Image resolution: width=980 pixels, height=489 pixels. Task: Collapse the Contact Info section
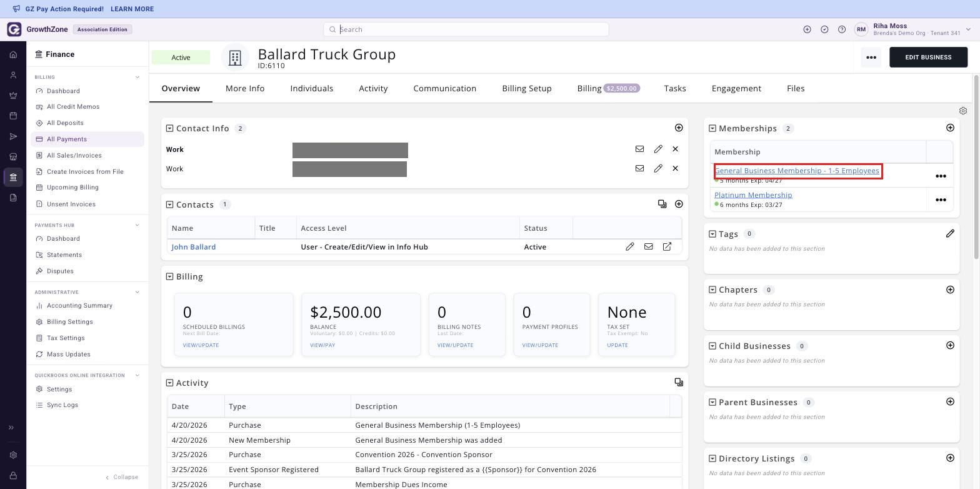coord(169,128)
